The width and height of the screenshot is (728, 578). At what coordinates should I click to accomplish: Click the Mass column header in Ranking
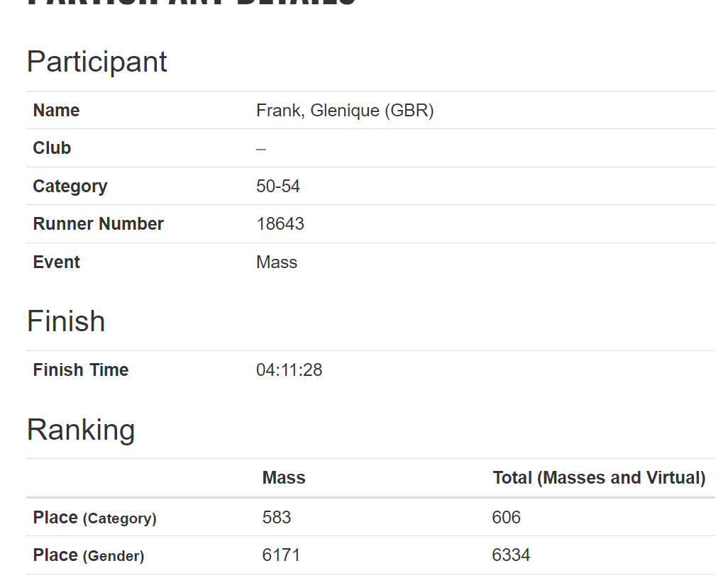[284, 478]
